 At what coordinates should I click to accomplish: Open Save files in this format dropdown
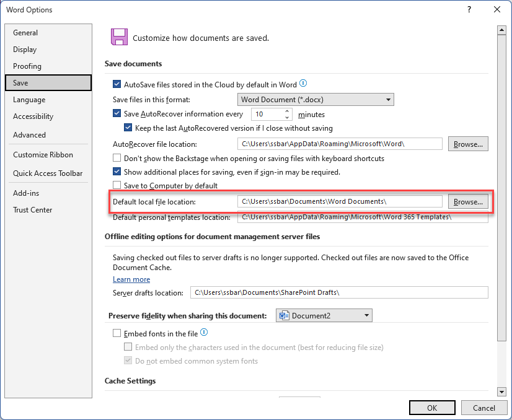click(316, 100)
